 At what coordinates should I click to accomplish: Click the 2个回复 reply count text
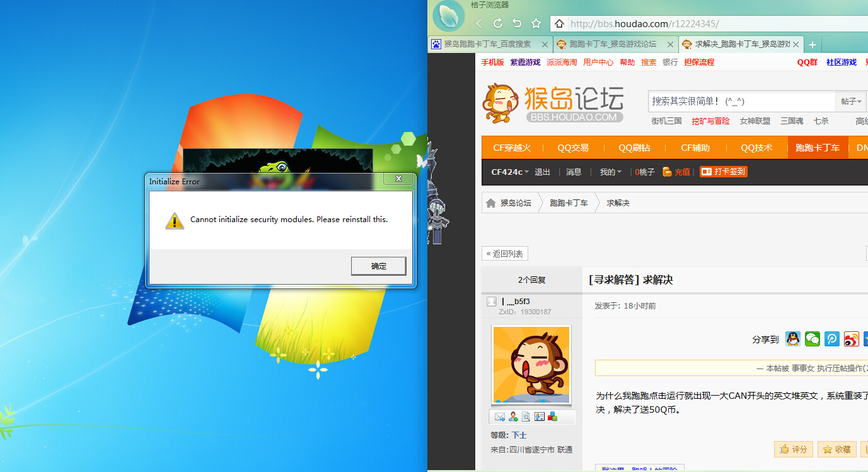click(x=531, y=280)
